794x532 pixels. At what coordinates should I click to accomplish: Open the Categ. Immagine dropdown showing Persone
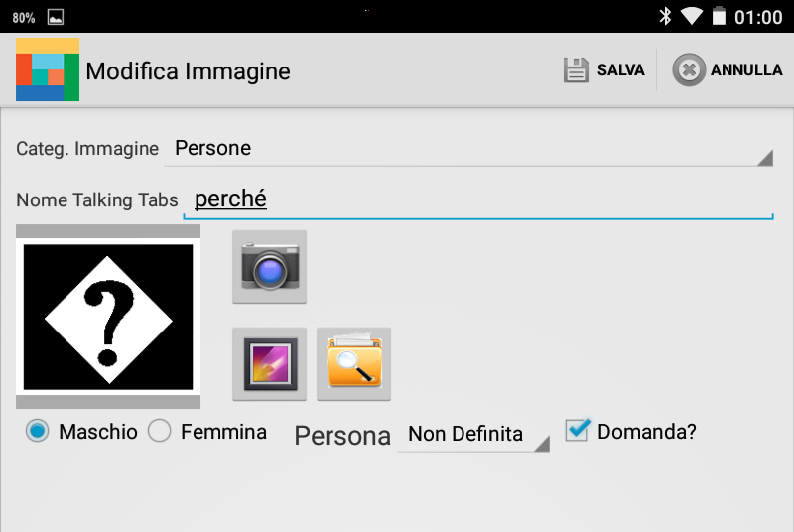tap(466, 149)
